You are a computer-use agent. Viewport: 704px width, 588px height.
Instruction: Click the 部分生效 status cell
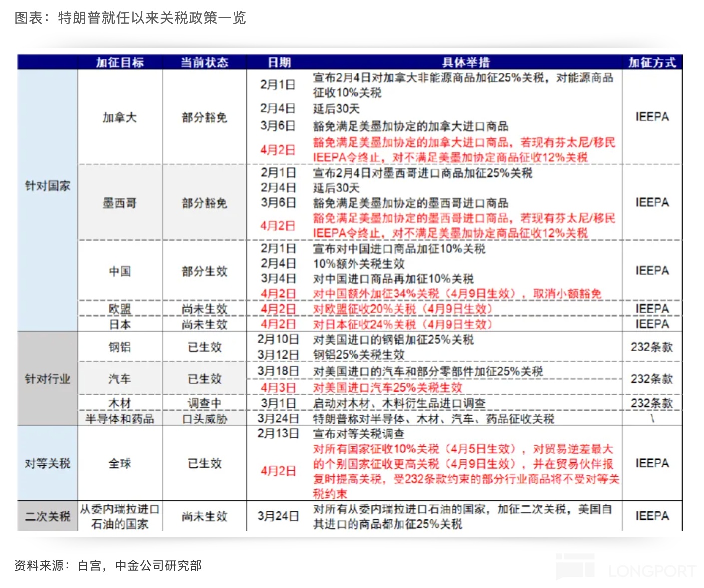point(204,271)
